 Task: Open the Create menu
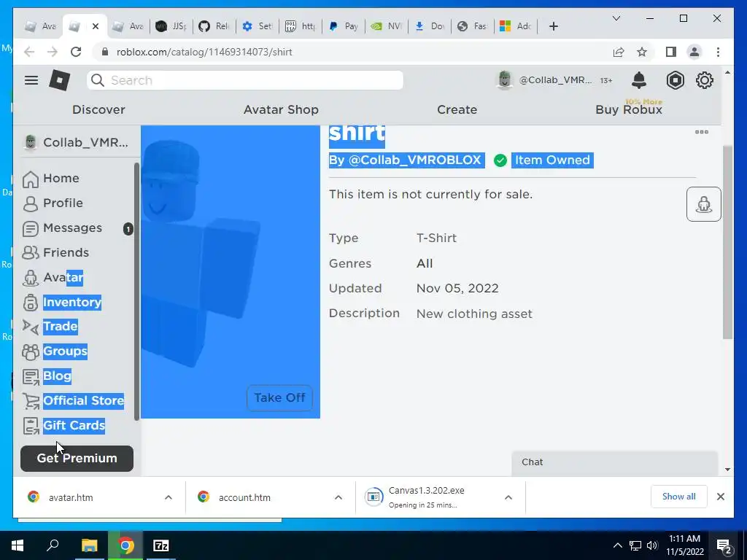tap(457, 109)
